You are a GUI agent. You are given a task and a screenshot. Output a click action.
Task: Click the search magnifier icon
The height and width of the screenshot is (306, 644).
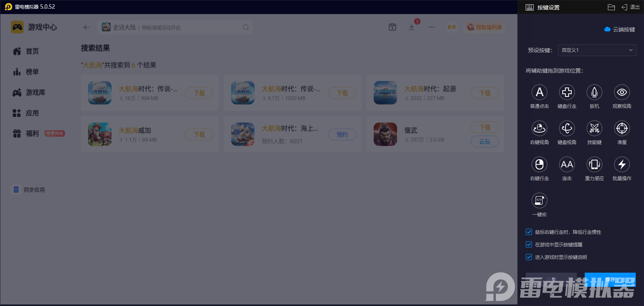coord(246,27)
